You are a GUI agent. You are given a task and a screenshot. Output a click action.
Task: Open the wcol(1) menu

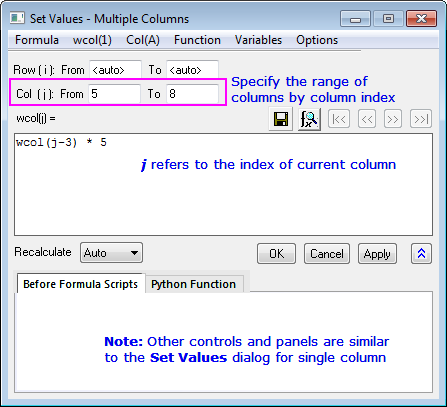click(92, 40)
